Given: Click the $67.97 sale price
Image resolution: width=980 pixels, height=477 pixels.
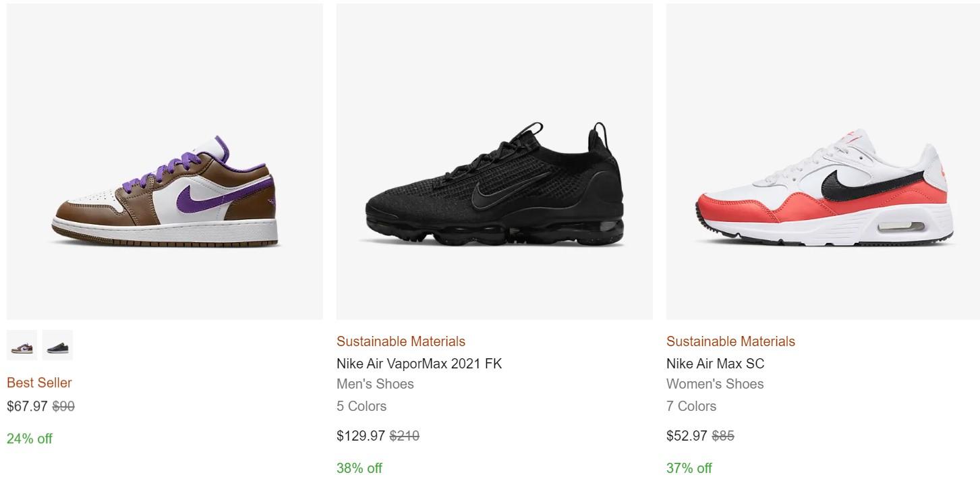Looking at the screenshot, I should pyautogui.click(x=27, y=406).
